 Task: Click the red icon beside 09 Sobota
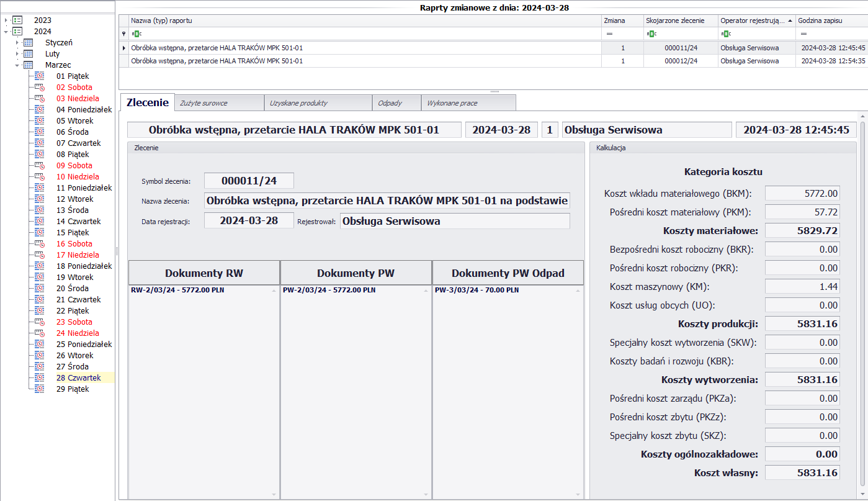click(40, 166)
